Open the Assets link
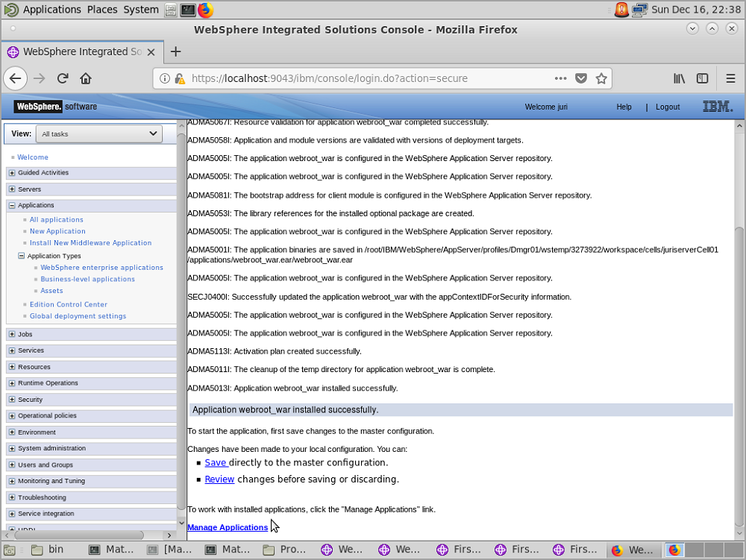 pos(51,291)
